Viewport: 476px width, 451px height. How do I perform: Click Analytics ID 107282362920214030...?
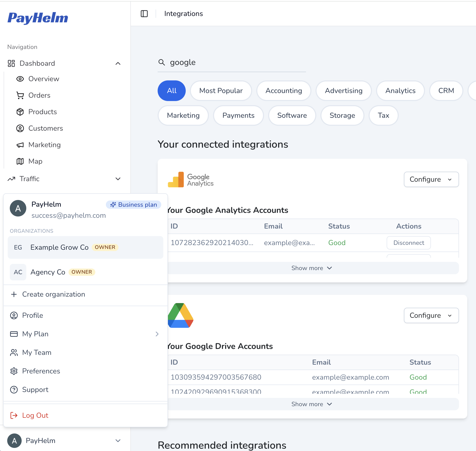point(212,243)
